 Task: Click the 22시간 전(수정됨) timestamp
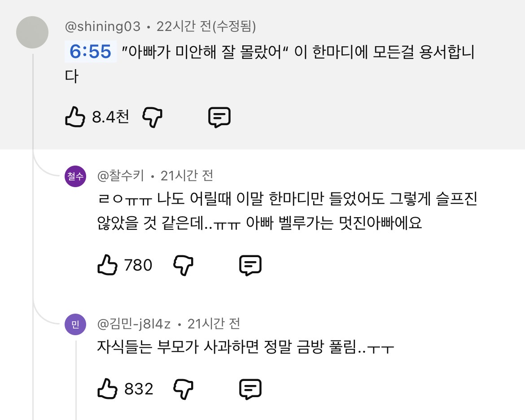tap(206, 26)
